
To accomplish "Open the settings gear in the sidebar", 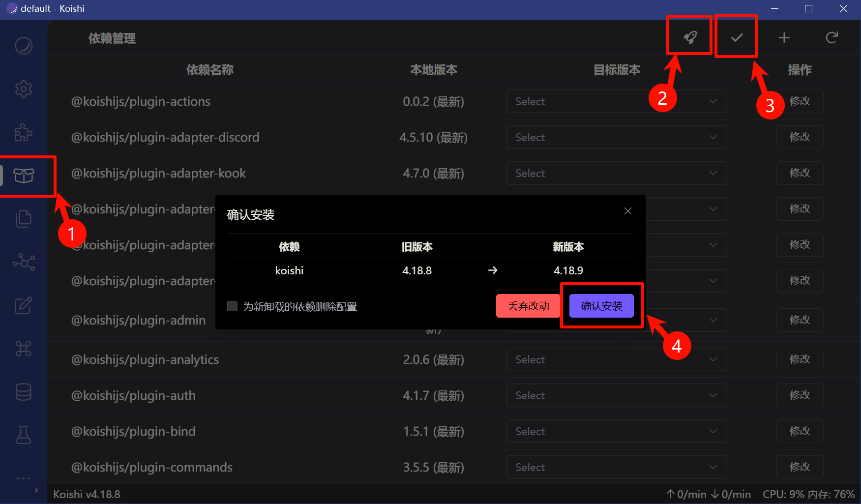I will pos(24,89).
